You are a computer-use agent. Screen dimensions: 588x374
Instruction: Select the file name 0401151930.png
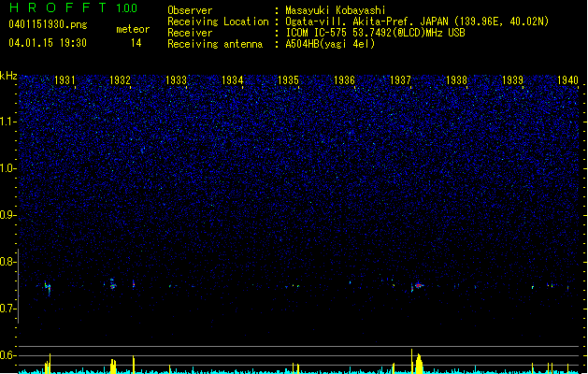click(x=48, y=24)
